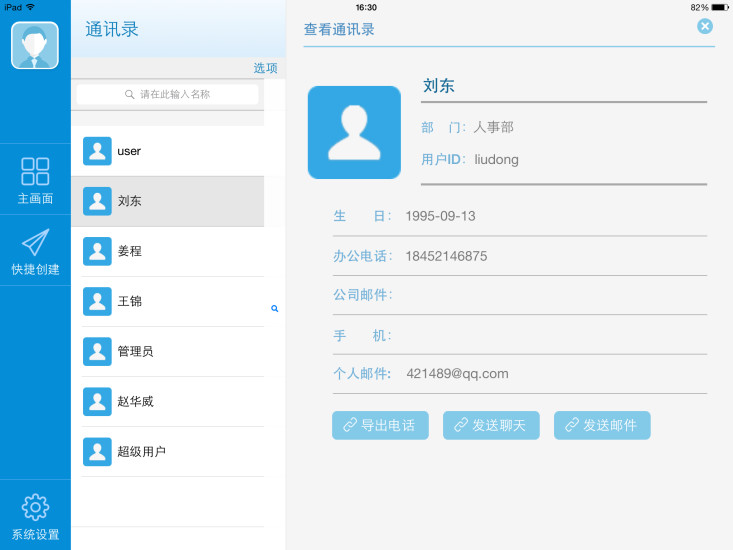Click the 421489@qq.com personal email

[x=457, y=374]
